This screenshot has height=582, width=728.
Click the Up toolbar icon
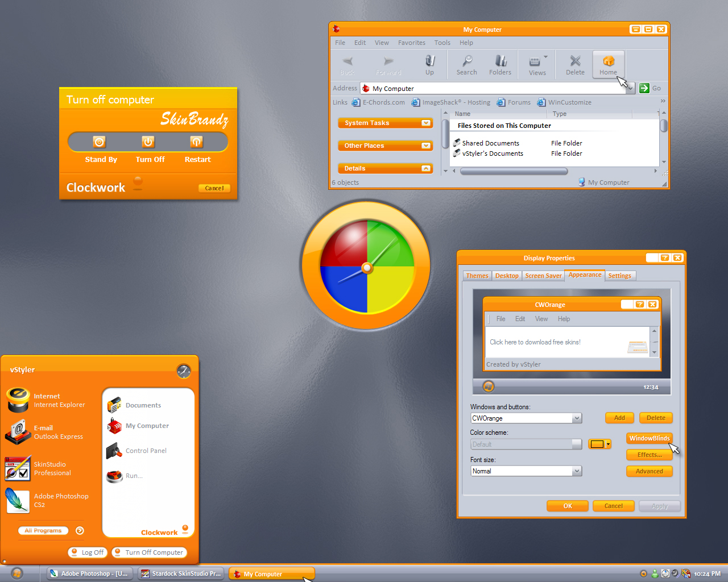430,64
